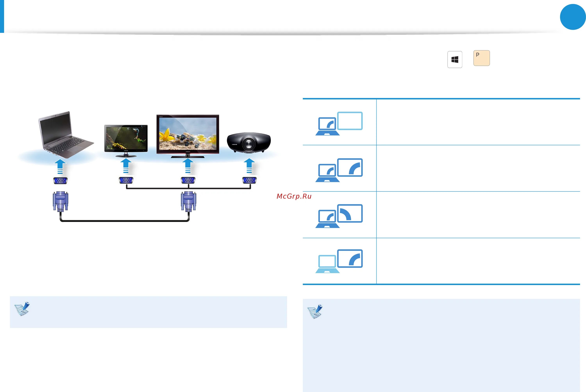
Task: Click the note icon in the left info box
Action: click(22, 308)
